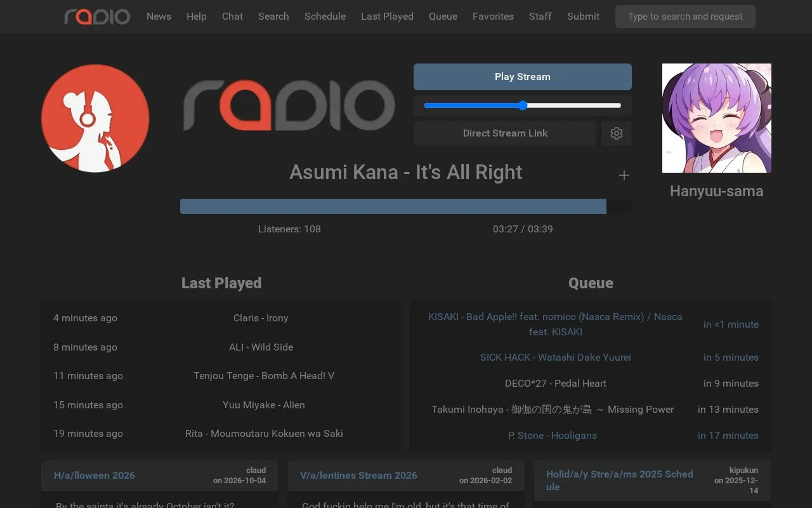Screen dimensions: 812x508
Task: Open the Submit page
Action: coord(583,17)
